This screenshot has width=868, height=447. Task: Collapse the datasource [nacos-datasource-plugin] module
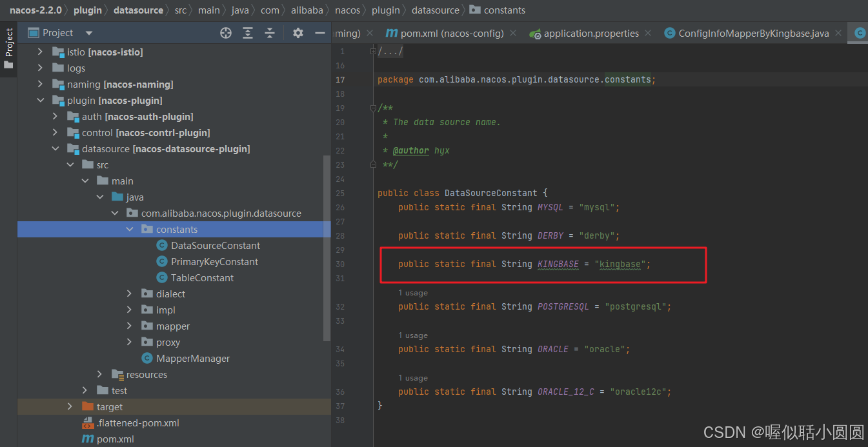(x=56, y=148)
